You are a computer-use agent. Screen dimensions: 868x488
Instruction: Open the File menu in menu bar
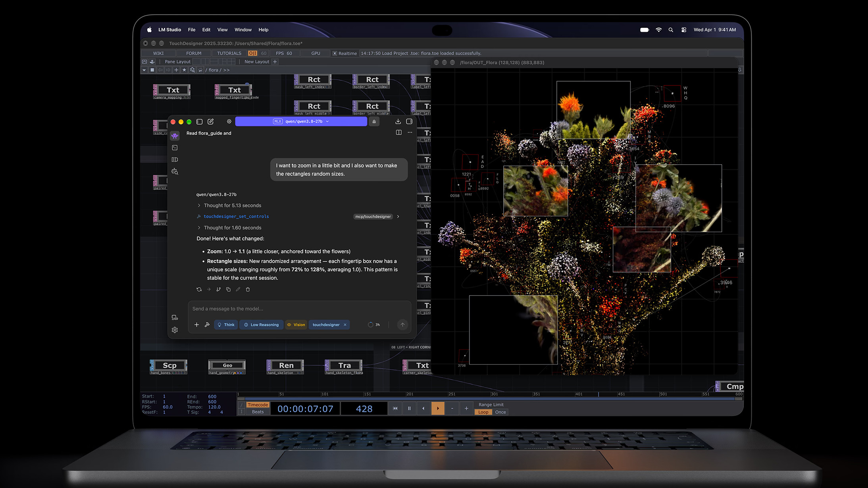[x=192, y=30]
